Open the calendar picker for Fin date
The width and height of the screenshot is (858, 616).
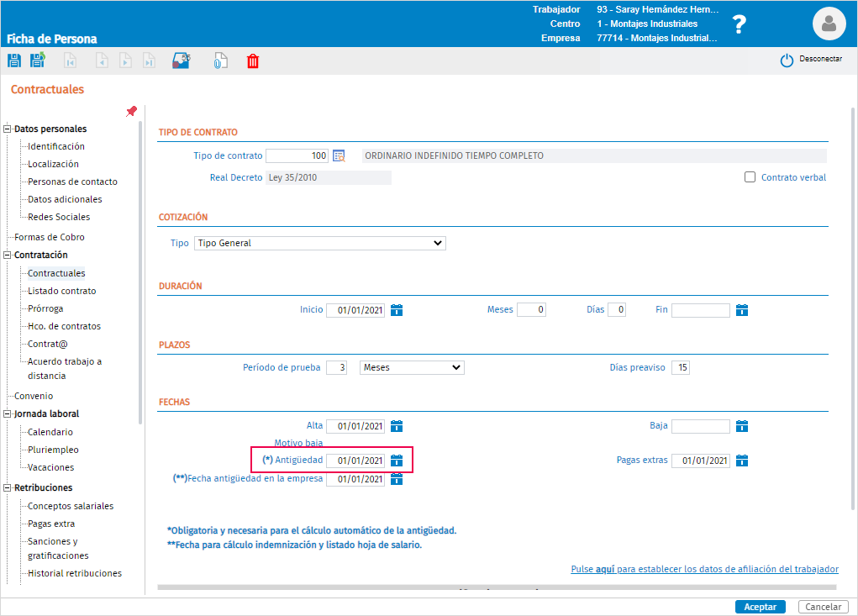coord(742,310)
